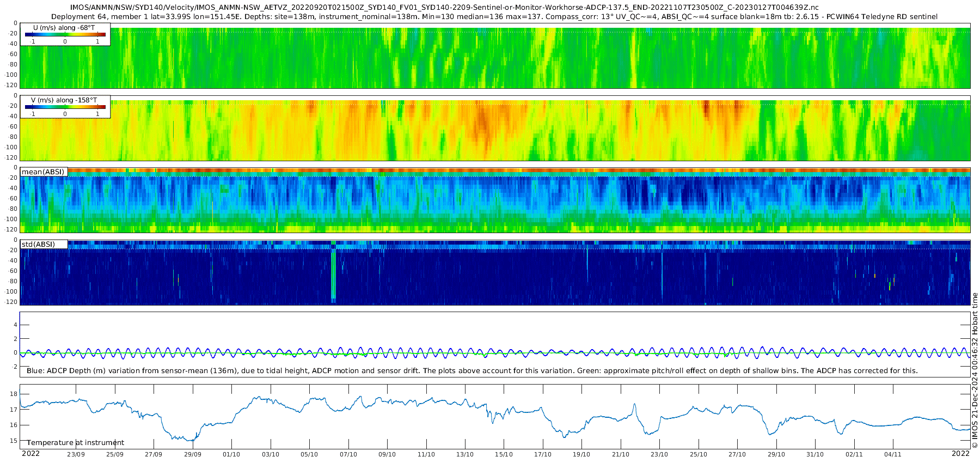This screenshot has width=980, height=463.
Task: Click the tall green stripe in the std(ABSI) panel
Action: coord(333,272)
